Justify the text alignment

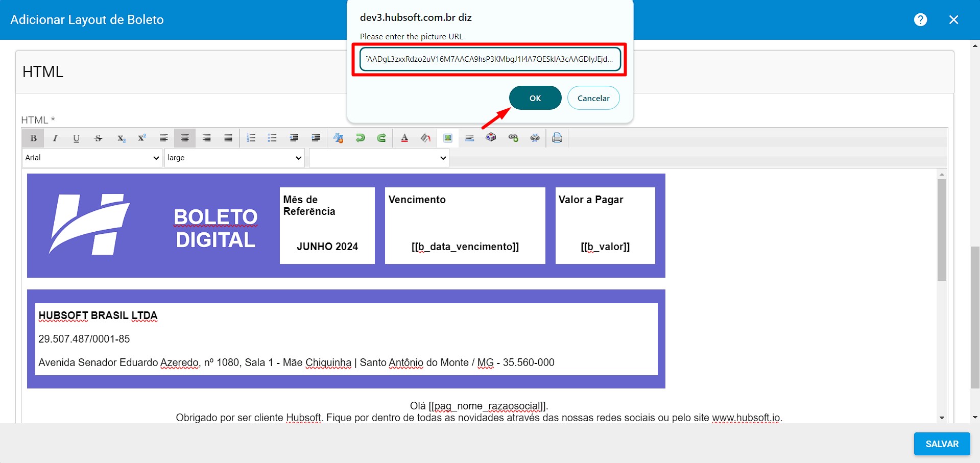228,138
